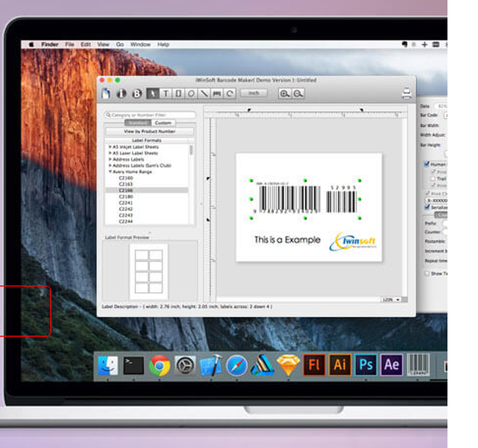Image resolution: width=478 pixels, height=448 pixels.
Task: Expand A5 Laser Label Sheets category
Action: point(110,153)
